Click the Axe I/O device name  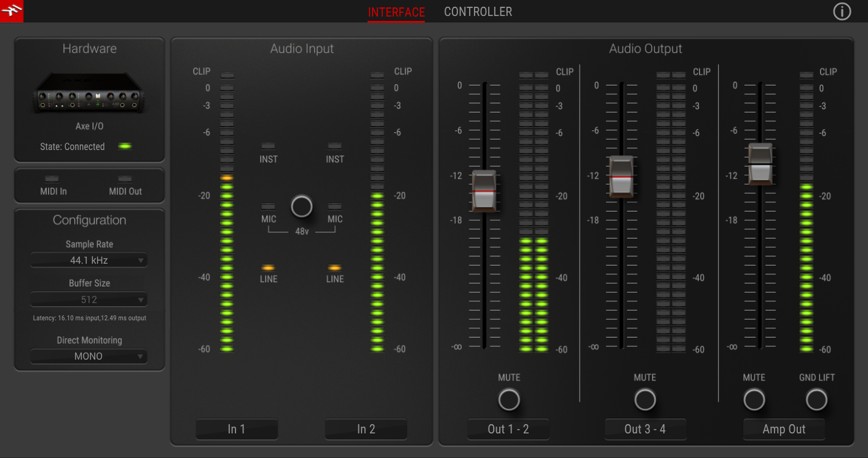[x=89, y=126]
